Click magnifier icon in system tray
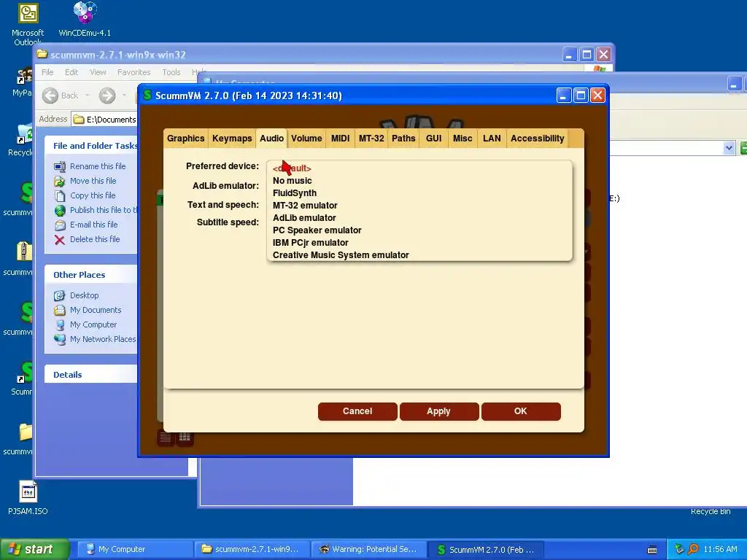747x560 pixels. (x=693, y=549)
